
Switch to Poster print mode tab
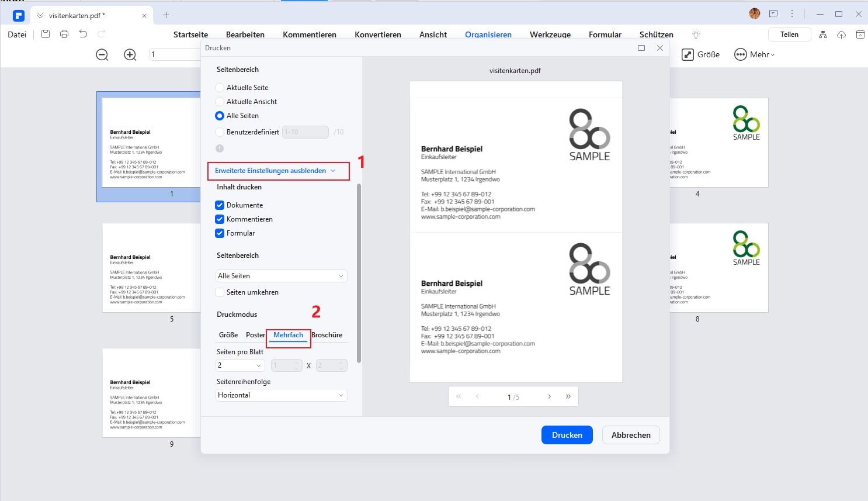[255, 335]
